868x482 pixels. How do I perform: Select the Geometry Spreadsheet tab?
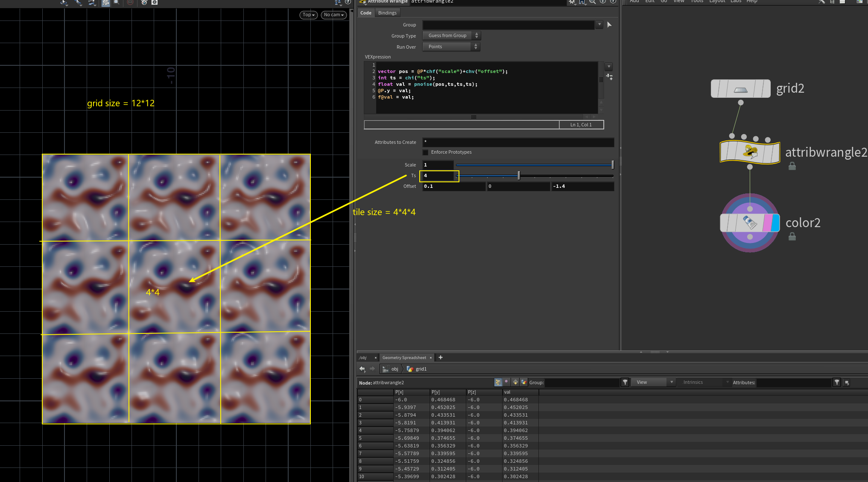(x=404, y=358)
